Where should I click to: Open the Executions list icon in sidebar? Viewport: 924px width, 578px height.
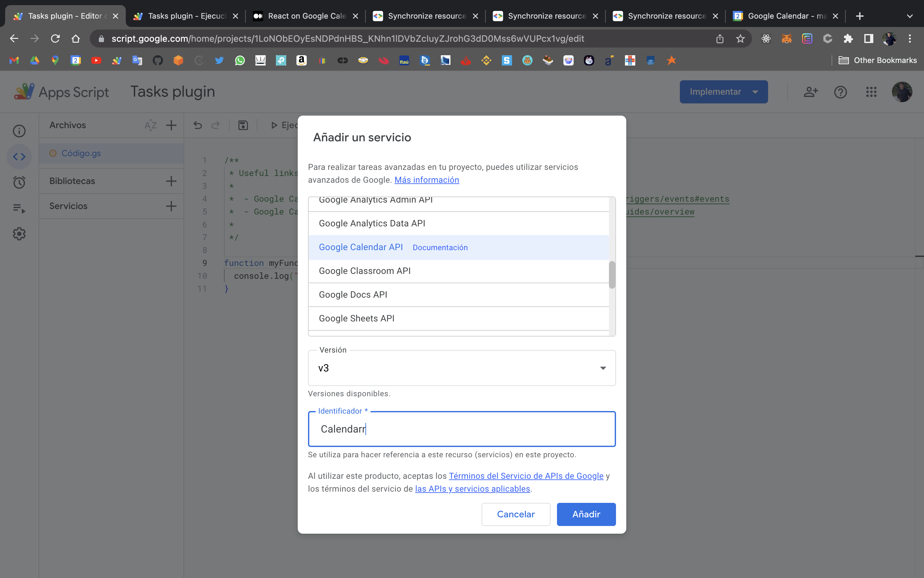click(19, 208)
